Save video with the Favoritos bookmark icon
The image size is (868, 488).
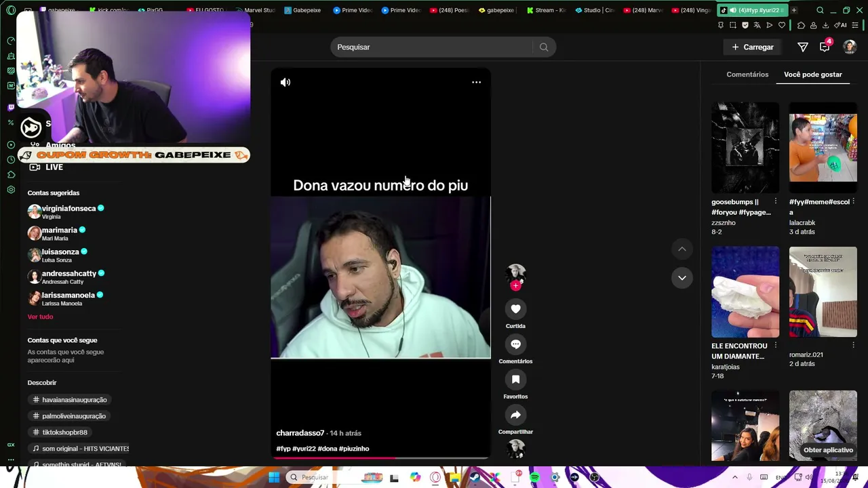[515, 380]
